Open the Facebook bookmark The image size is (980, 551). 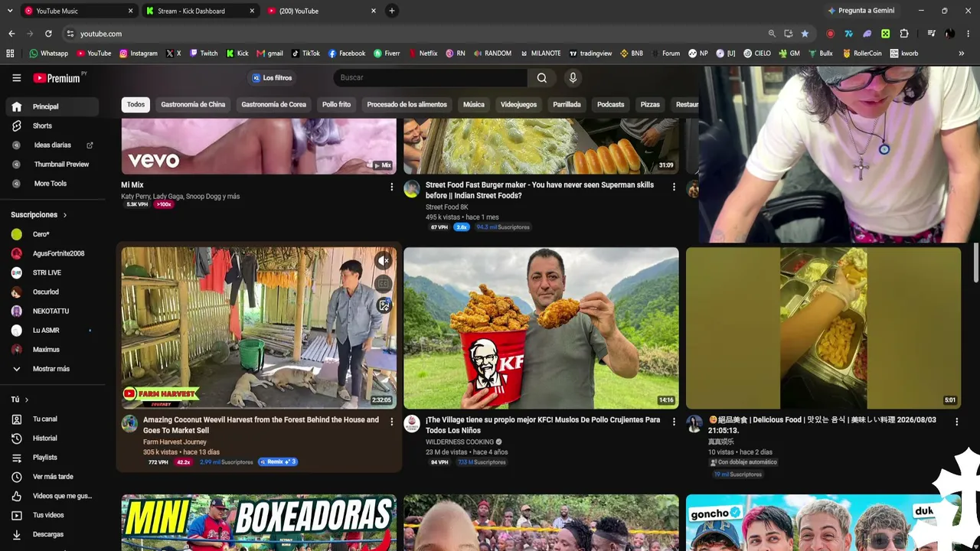point(347,54)
